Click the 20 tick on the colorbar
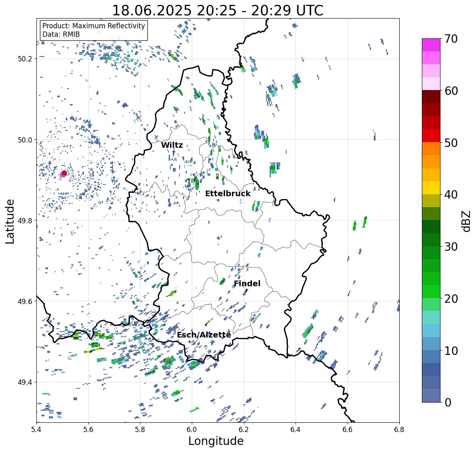The width and height of the screenshot is (476, 451). point(451,298)
